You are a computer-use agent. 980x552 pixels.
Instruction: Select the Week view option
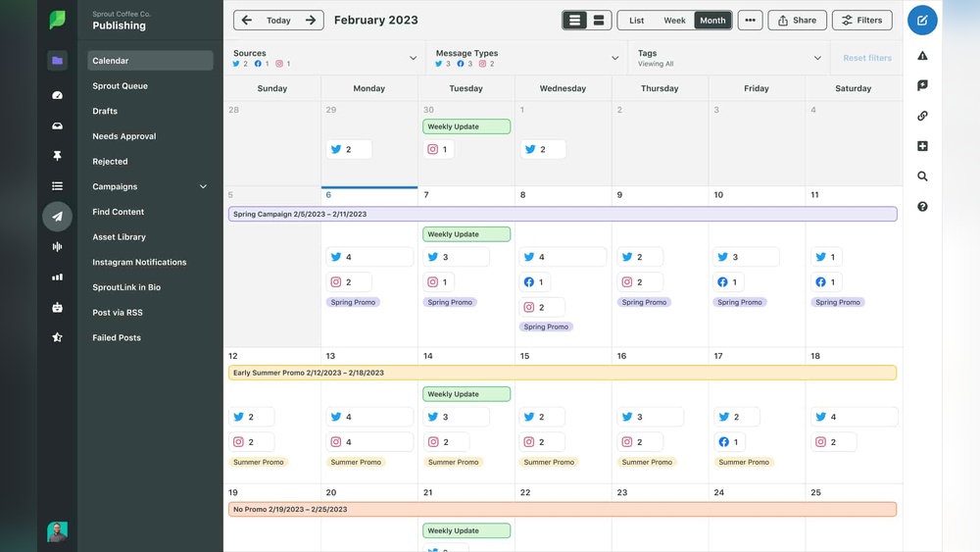(x=674, y=20)
